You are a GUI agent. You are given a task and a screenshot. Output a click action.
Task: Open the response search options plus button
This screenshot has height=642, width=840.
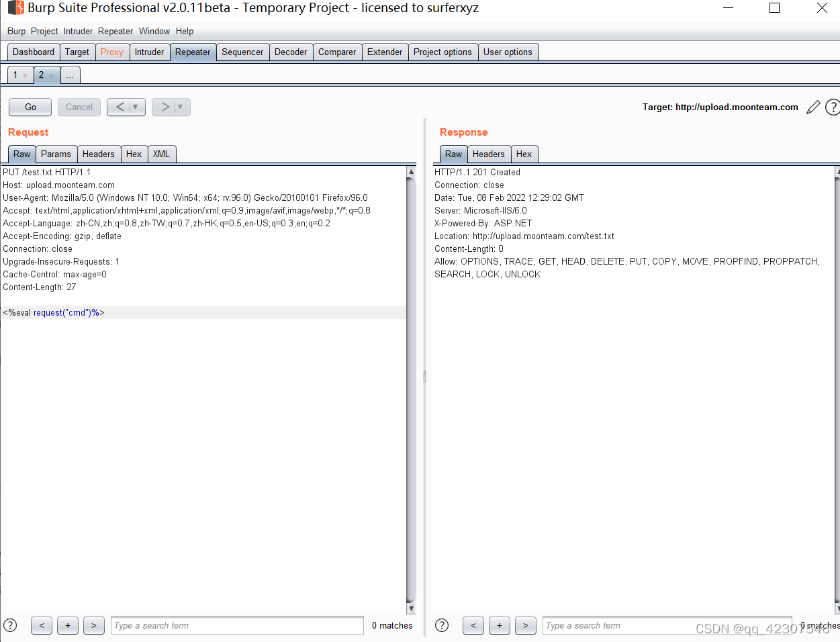(500, 625)
